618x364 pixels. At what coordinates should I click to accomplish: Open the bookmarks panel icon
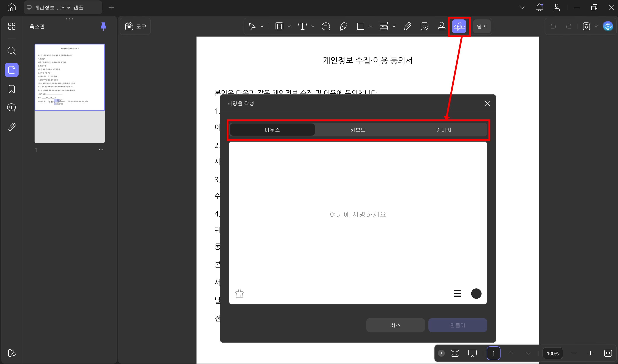pos(11,89)
